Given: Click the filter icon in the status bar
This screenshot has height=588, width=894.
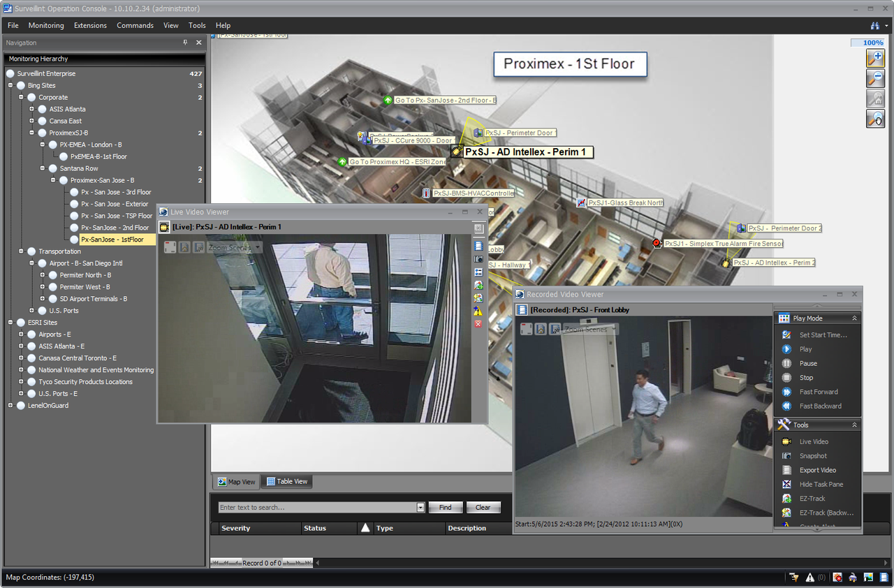Looking at the screenshot, I should point(793,578).
